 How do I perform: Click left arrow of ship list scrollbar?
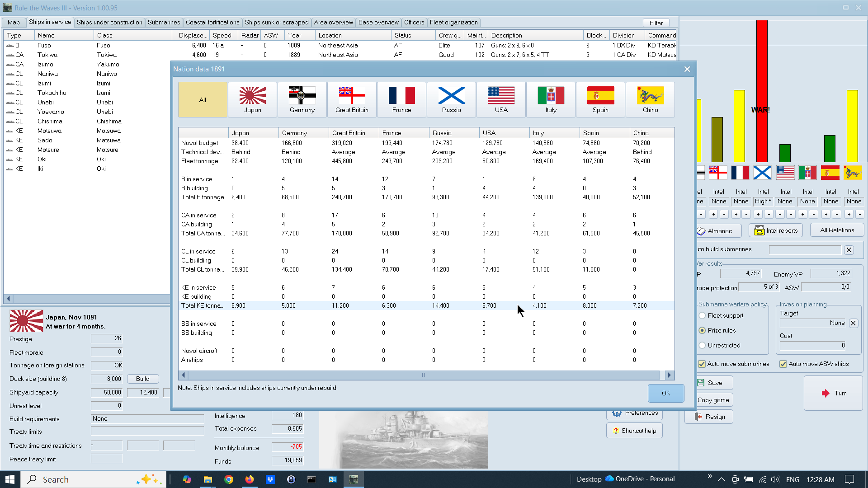click(x=8, y=299)
